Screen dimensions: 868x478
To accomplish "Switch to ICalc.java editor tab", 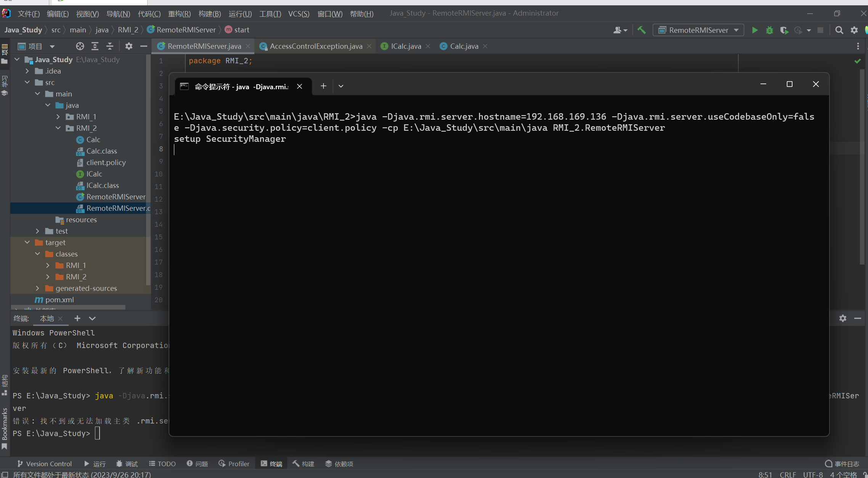I will tap(406, 46).
